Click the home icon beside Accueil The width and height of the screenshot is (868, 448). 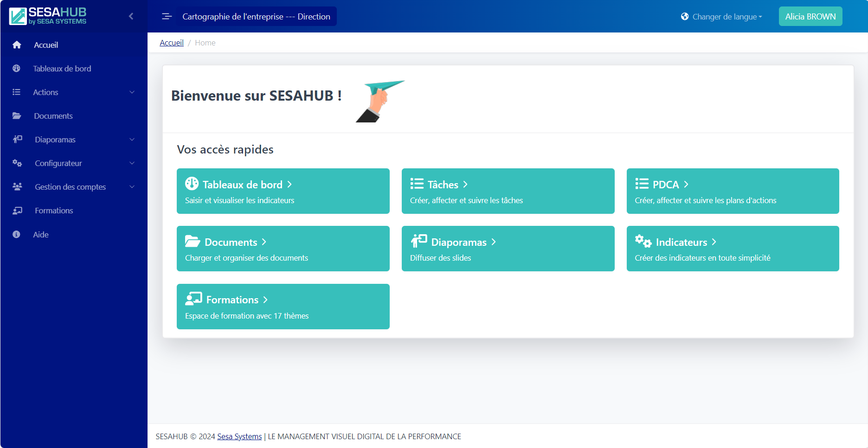[x=17, y=45]
